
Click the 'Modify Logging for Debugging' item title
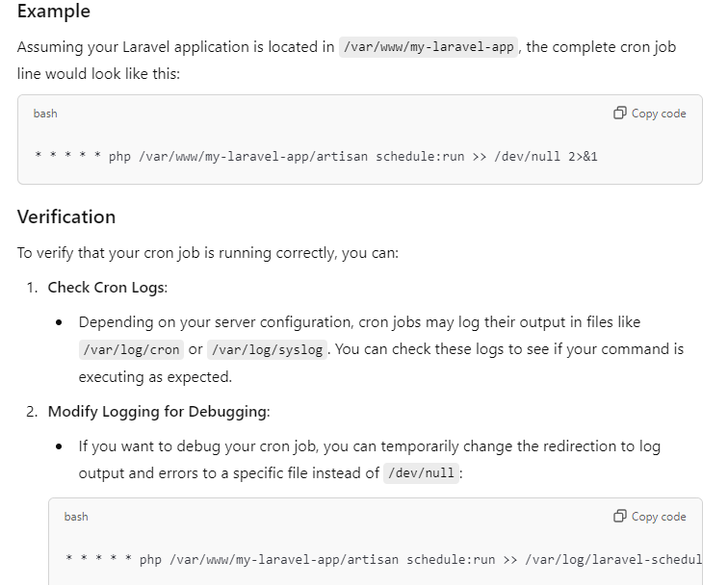coord(159,412)
